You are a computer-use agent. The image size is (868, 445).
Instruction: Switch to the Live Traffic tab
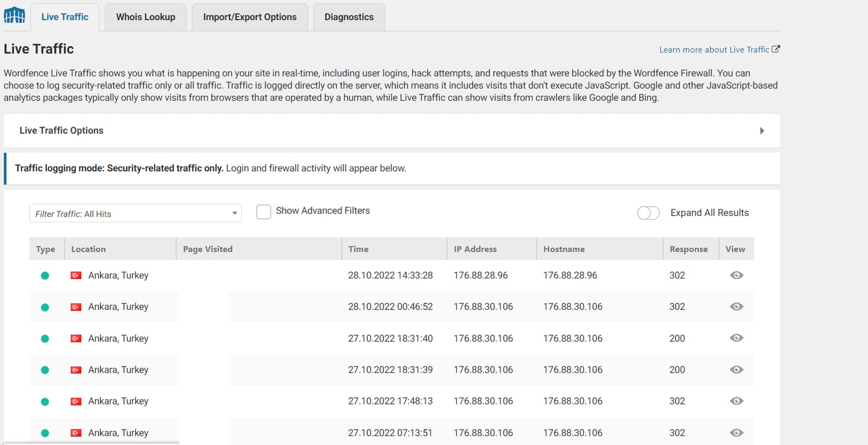(65, 17)
